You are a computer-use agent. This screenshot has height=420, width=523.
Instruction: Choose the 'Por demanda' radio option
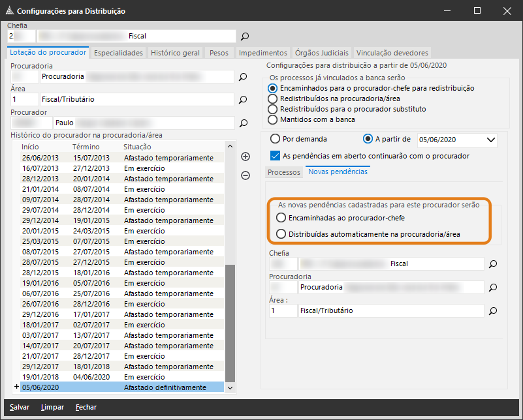click(275, 139)
